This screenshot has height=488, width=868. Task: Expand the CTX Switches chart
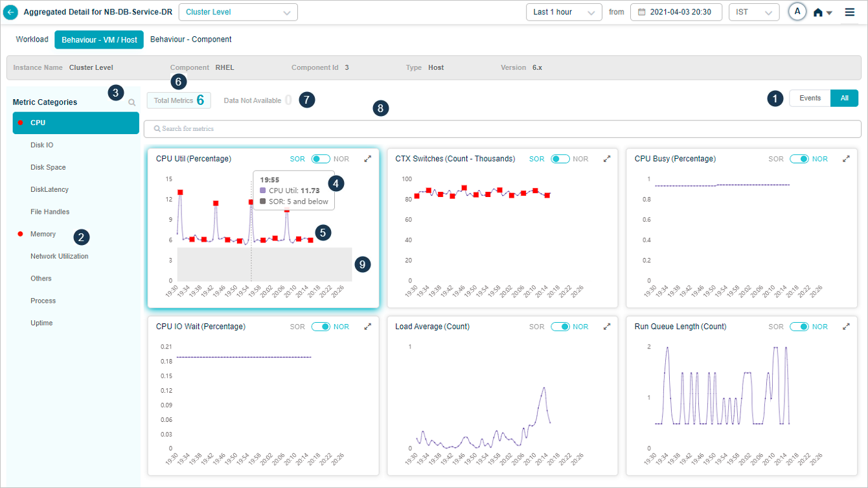(x=607, y=159)
